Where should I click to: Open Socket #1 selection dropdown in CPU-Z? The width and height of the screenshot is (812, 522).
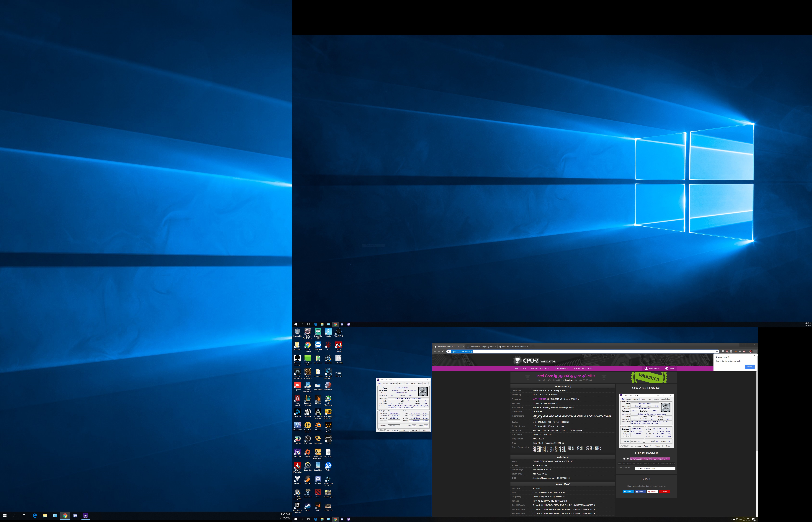(394, 426)
